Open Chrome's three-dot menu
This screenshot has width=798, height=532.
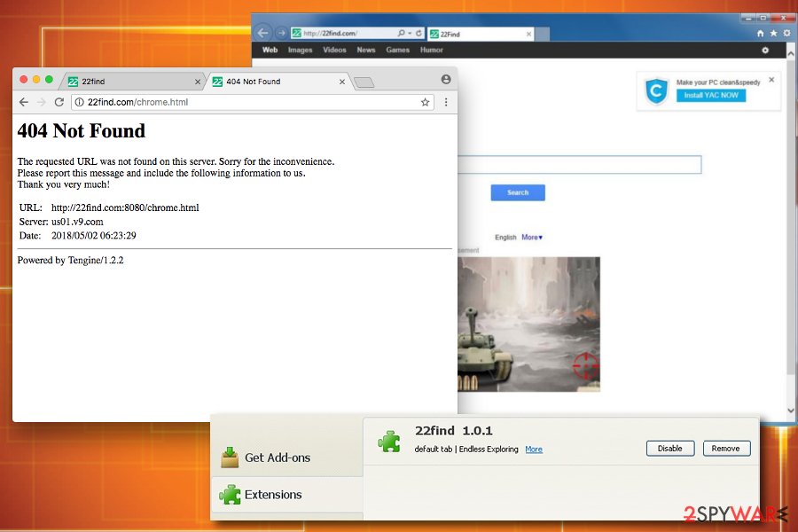pos(446,102)
